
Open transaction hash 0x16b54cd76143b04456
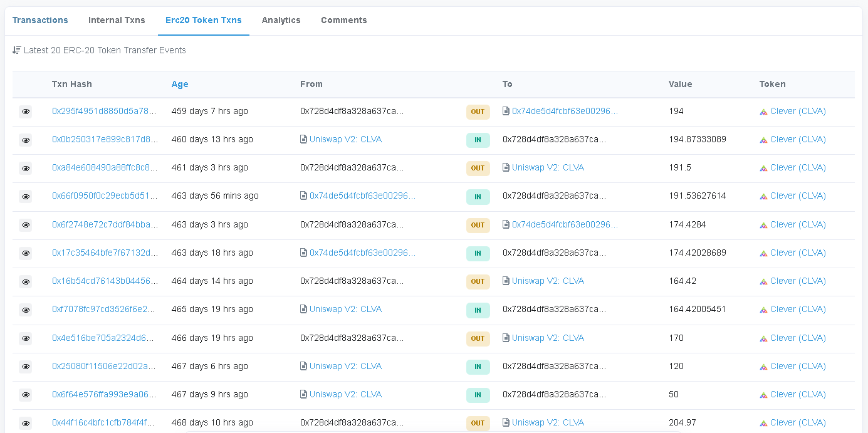(105, 281)
